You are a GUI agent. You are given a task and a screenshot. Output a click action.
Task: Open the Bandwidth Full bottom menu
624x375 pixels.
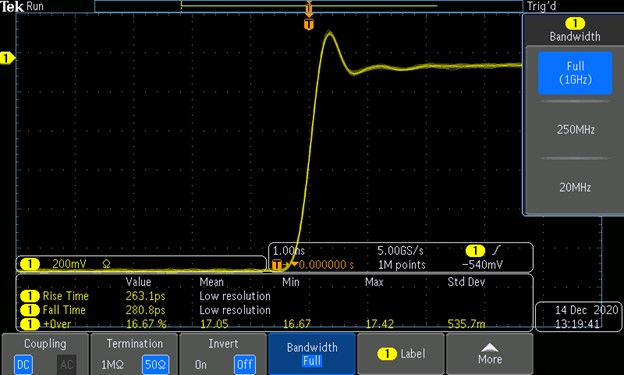pos(312,354)
